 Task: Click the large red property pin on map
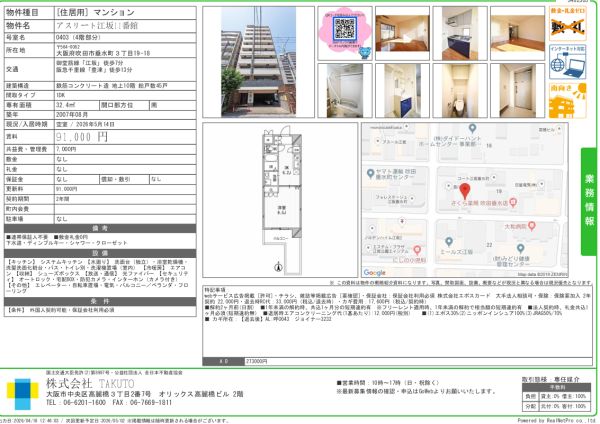click(465, 191)
